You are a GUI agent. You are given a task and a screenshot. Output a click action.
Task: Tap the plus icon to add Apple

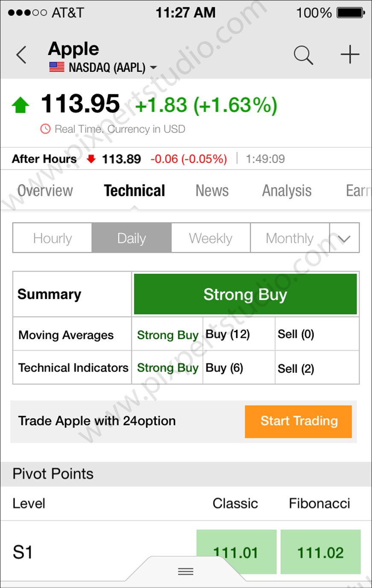[x=350, y=55]
